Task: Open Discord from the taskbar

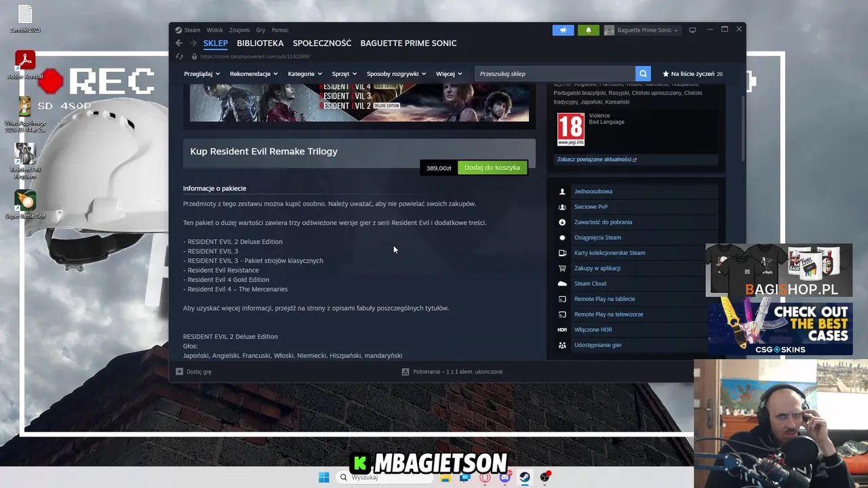Action: [505, 477]
